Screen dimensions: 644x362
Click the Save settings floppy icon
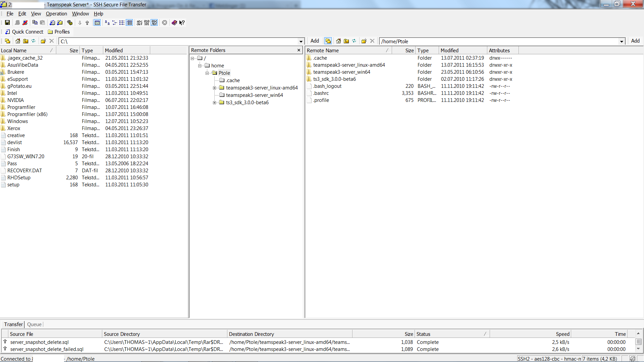pyautogui.click(x=7, y=23)
